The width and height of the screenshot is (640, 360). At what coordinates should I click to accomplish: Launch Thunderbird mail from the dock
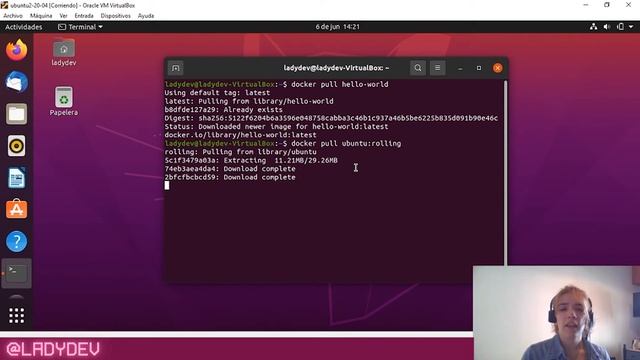click(16, 82)
